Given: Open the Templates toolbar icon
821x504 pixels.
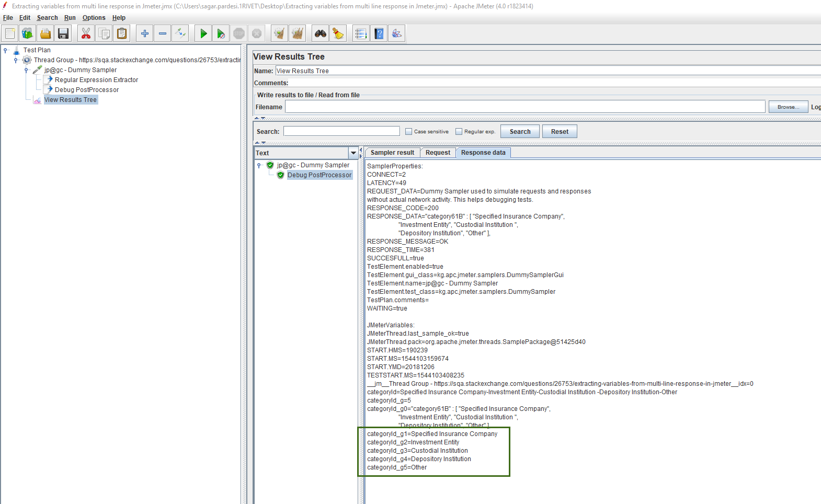Looking at the screenshot, I should 28,33.
